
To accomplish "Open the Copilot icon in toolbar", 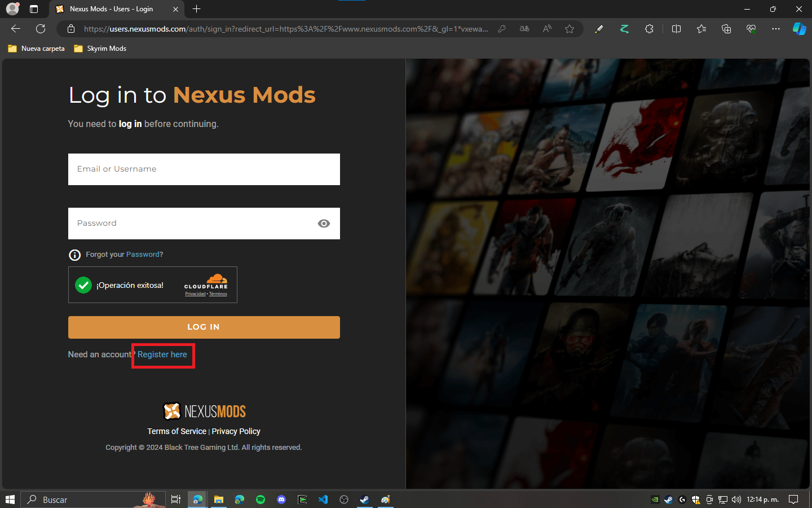I will pyautogui.click(x=799, y=29).
